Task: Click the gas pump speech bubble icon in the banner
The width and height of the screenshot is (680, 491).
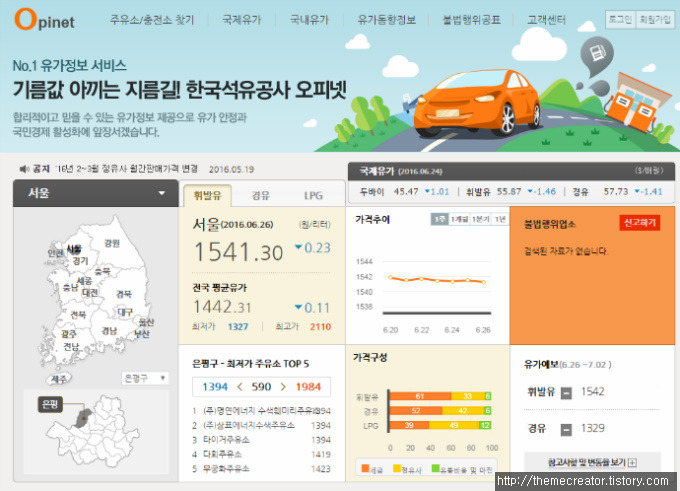Action: (x=597, y=56)
